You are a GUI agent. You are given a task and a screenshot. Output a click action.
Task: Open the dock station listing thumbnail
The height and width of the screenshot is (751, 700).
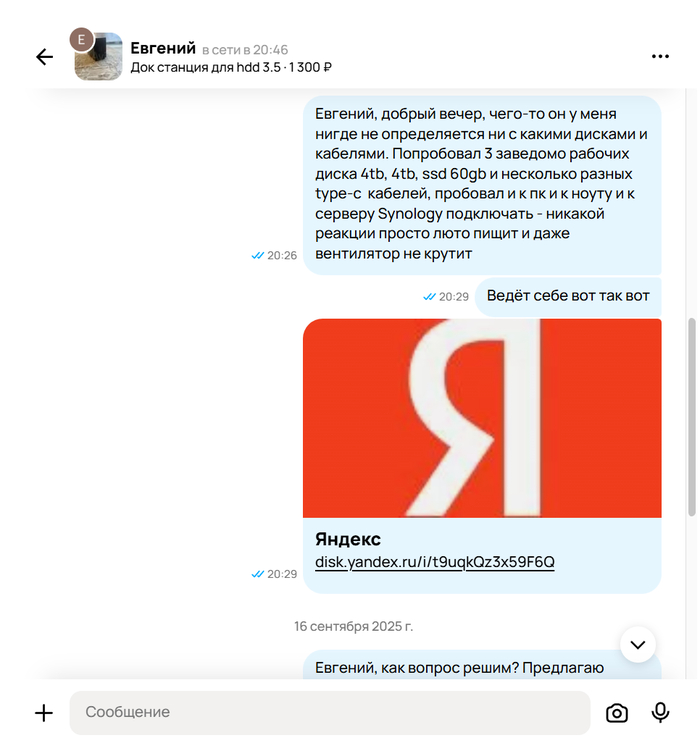click(99, 57)
